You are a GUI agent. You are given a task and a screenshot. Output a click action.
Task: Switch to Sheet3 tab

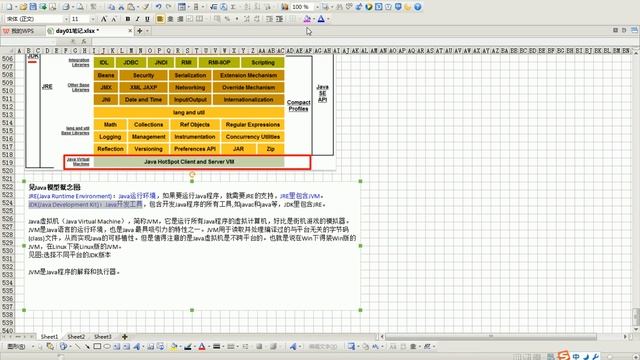102,337
